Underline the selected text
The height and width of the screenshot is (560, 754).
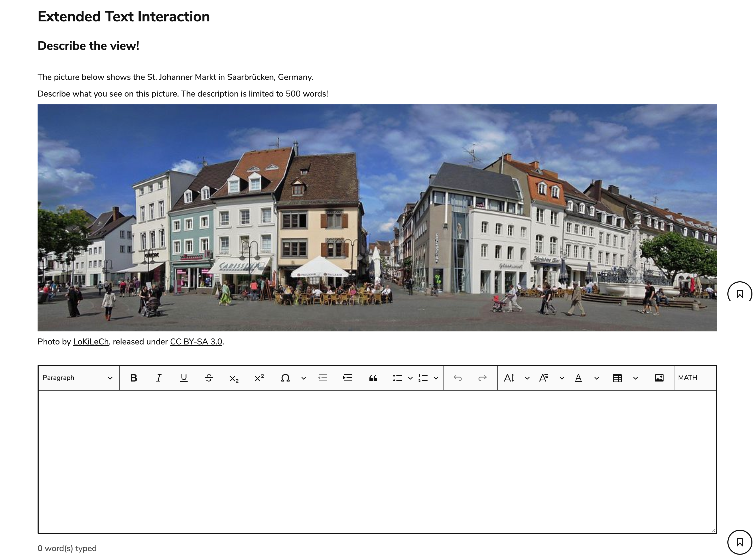[184, 378]
